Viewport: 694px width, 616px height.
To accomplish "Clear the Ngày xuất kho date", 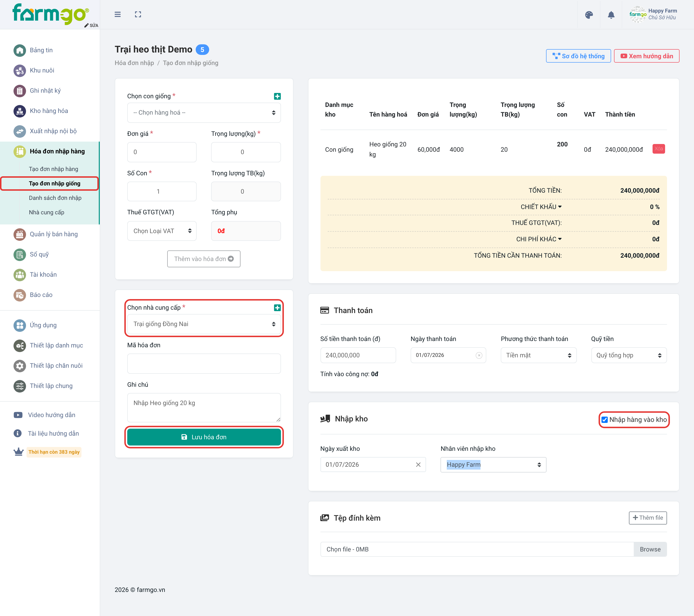I will pos(418,465).
